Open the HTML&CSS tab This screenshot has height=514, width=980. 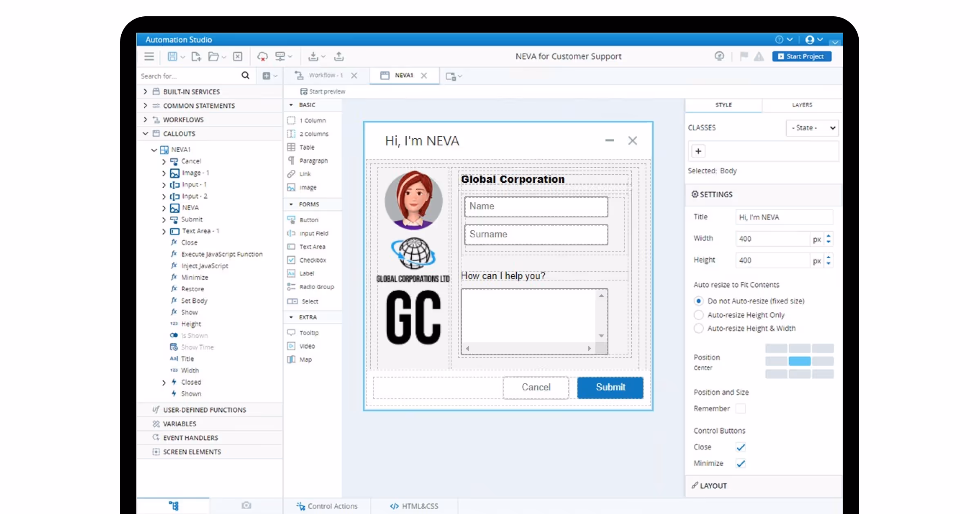414,506
